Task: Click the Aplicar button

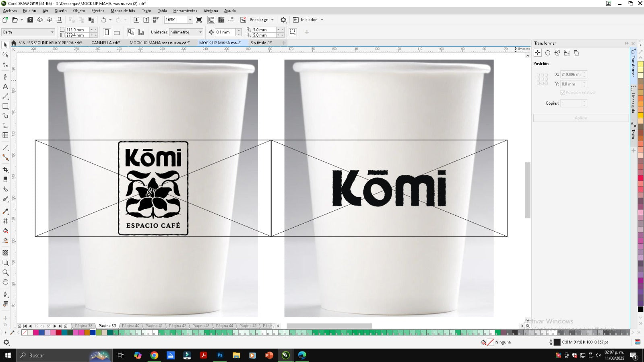Action: tap(581, 118)
